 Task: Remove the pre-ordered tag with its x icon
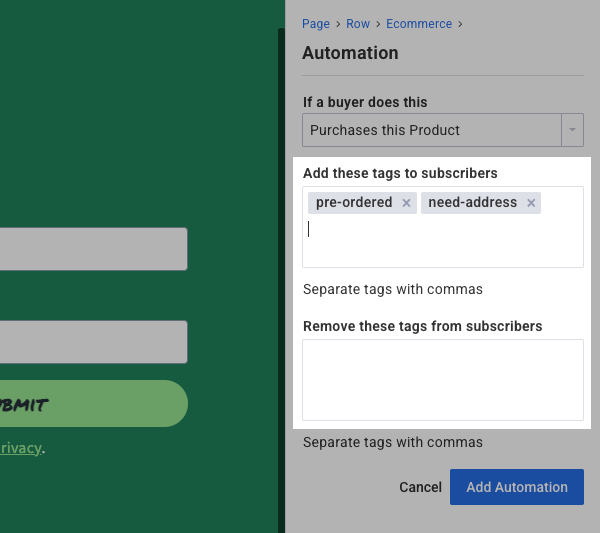[406, 203]
